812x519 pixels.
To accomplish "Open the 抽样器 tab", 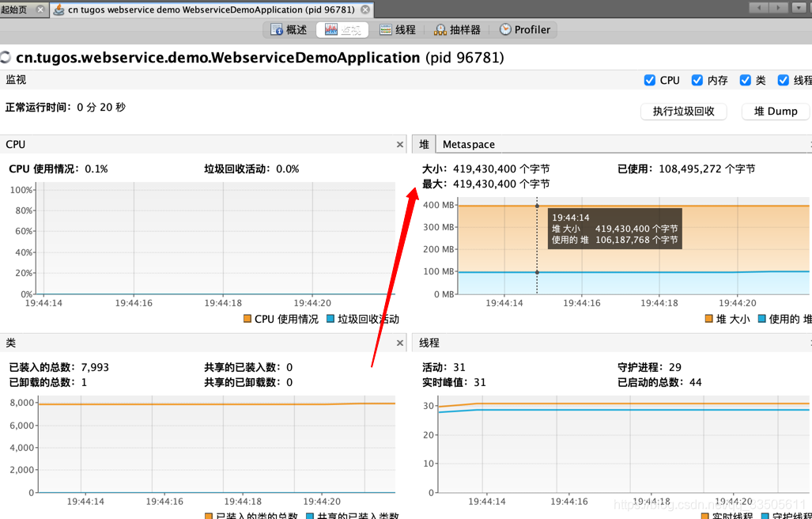I will click(x=457, y=29).
